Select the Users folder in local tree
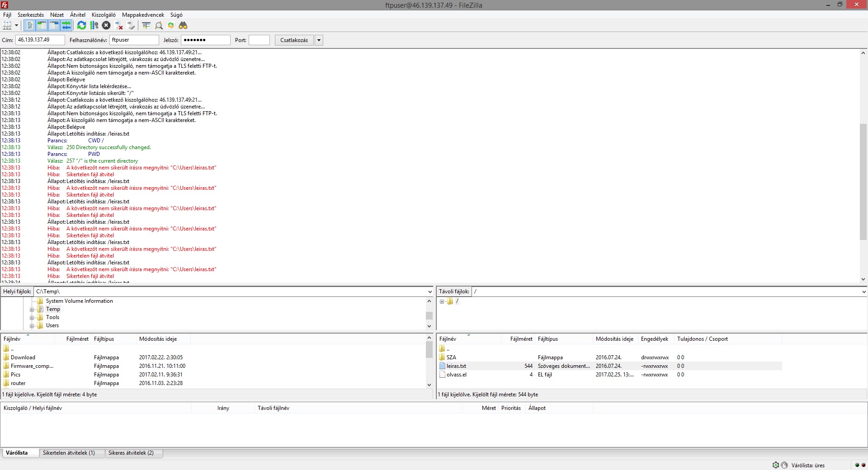The width and height of the screenshot is (868, 470). tap(52, 325)
